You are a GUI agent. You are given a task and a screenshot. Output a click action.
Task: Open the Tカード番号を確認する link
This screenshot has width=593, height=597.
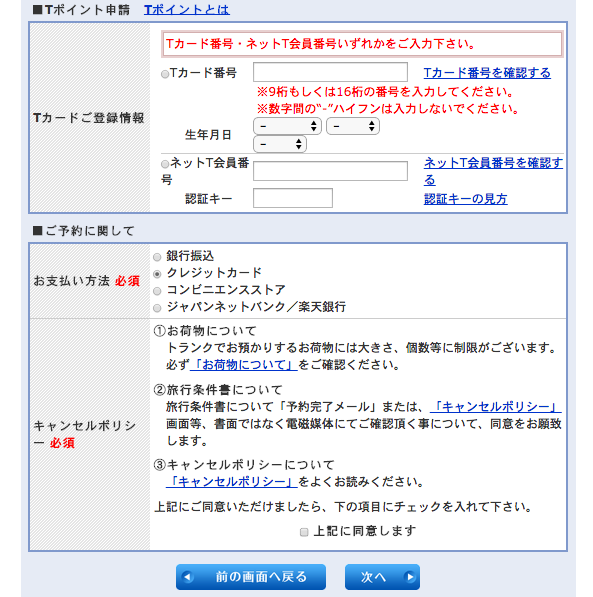click(x=487, y=72)
